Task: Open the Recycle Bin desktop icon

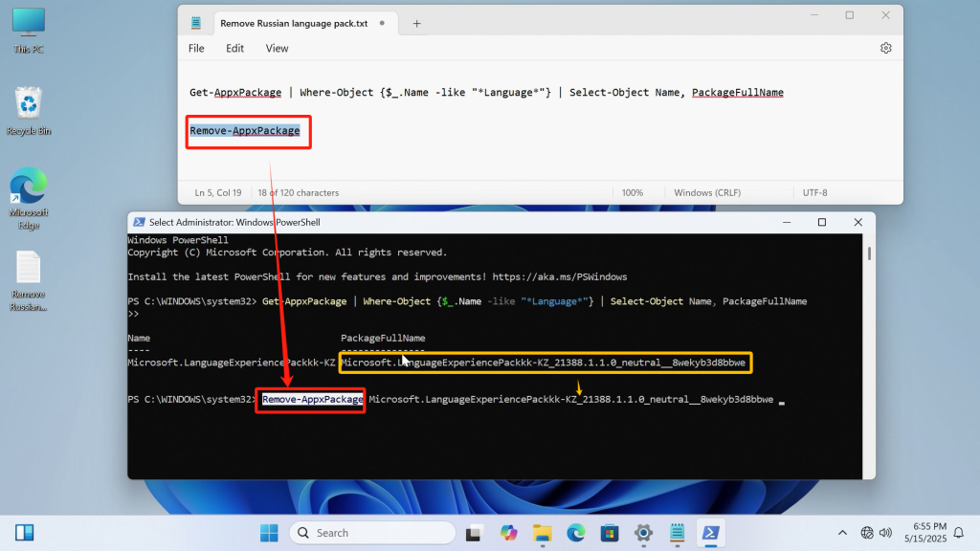Action: click(x=29, y=111)
